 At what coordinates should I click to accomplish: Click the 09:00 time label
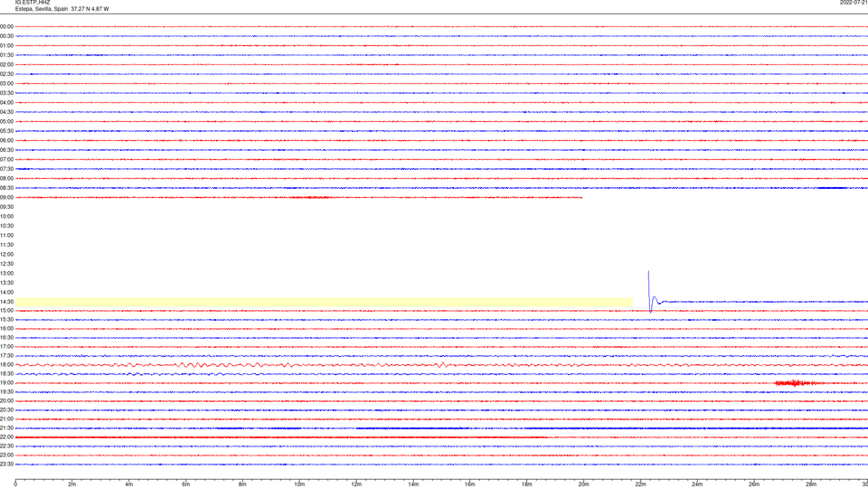pos(6,198)
